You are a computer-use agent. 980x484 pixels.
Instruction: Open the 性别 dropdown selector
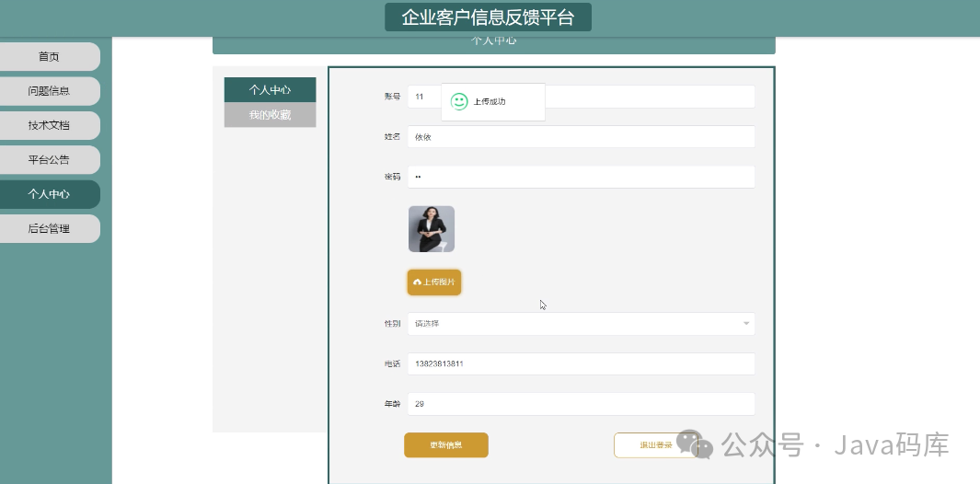click(581, 324)
